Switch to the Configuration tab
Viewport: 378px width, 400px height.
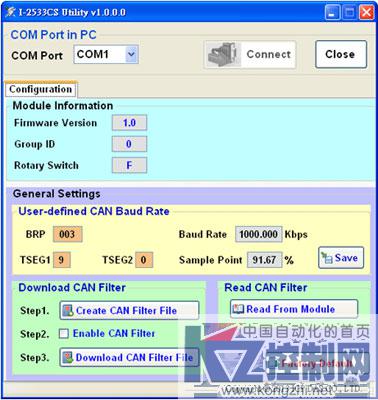point(41,89)
